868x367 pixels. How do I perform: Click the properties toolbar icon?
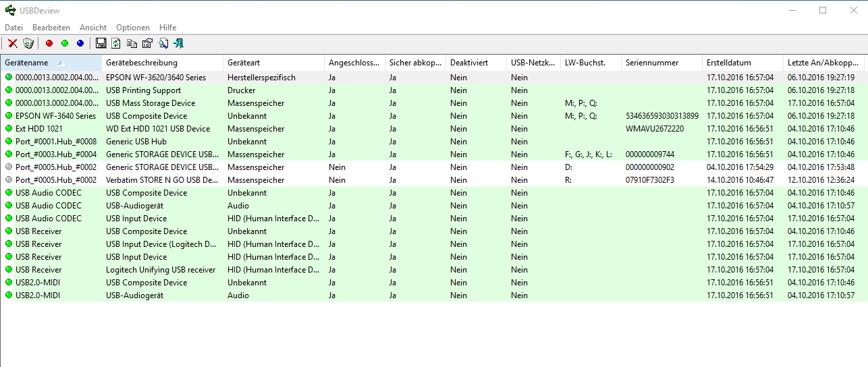[147, 43]
